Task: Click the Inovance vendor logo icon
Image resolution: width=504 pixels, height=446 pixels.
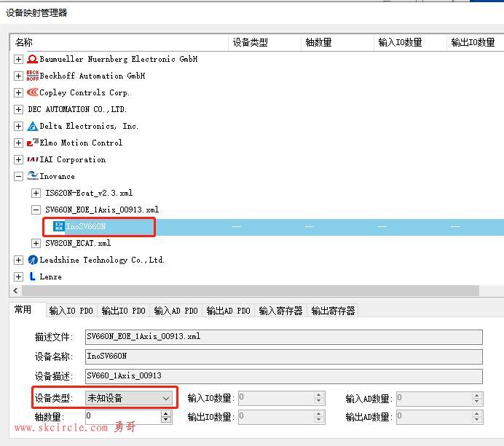Action: (33, 176)
